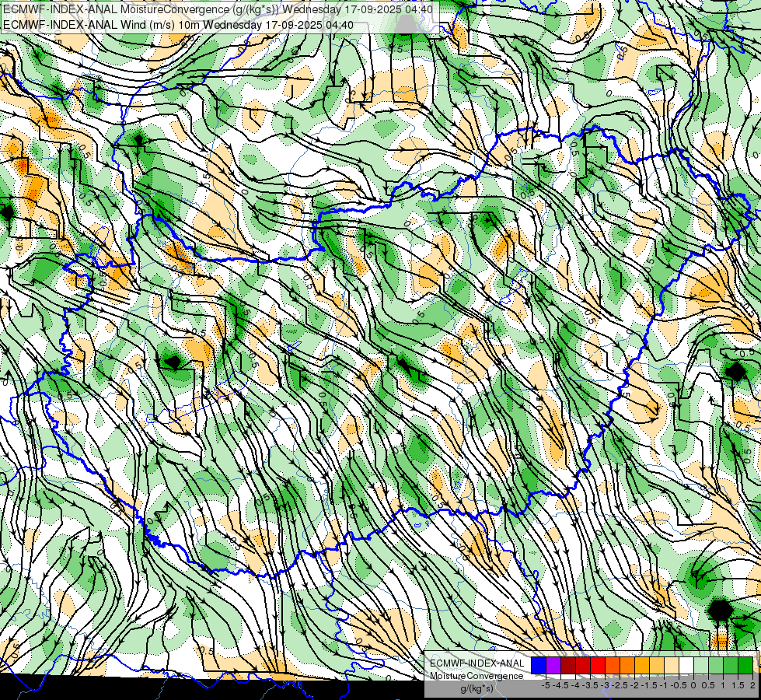Pick the legend swatch between -2 and -1.5
761x700 pixels.
pyautogui.click(x=642, y=665)
